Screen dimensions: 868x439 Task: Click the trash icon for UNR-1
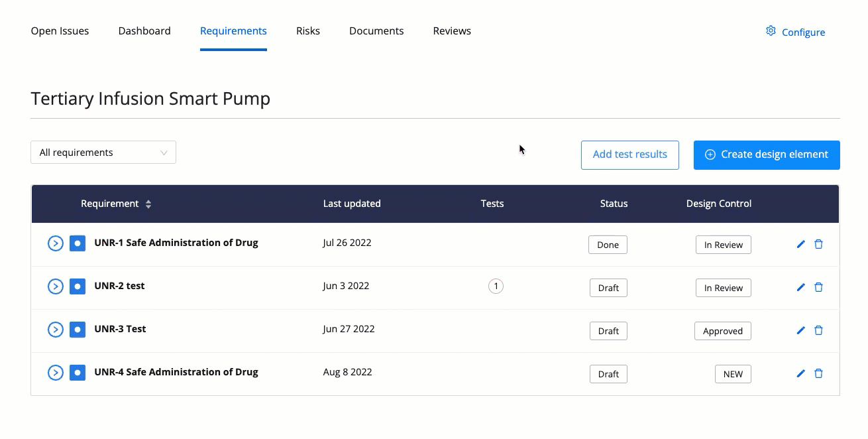pyautogui.click(x=818, y=244)
